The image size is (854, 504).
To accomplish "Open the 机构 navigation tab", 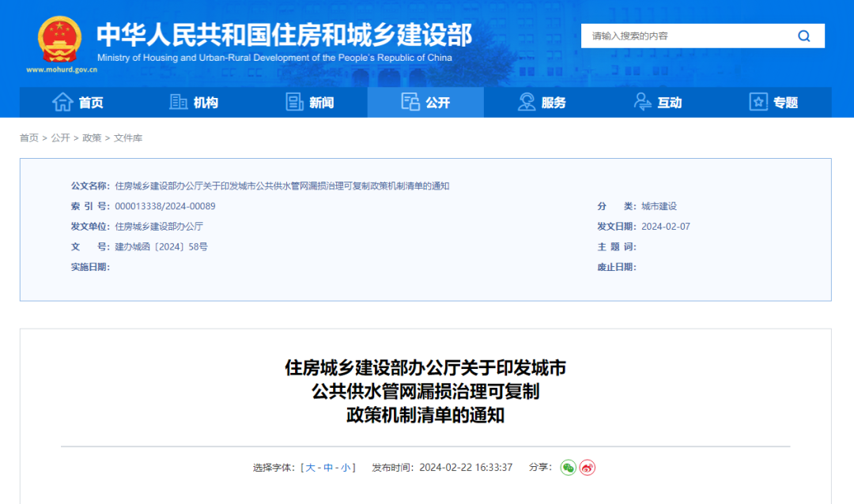I will (194, 103).
